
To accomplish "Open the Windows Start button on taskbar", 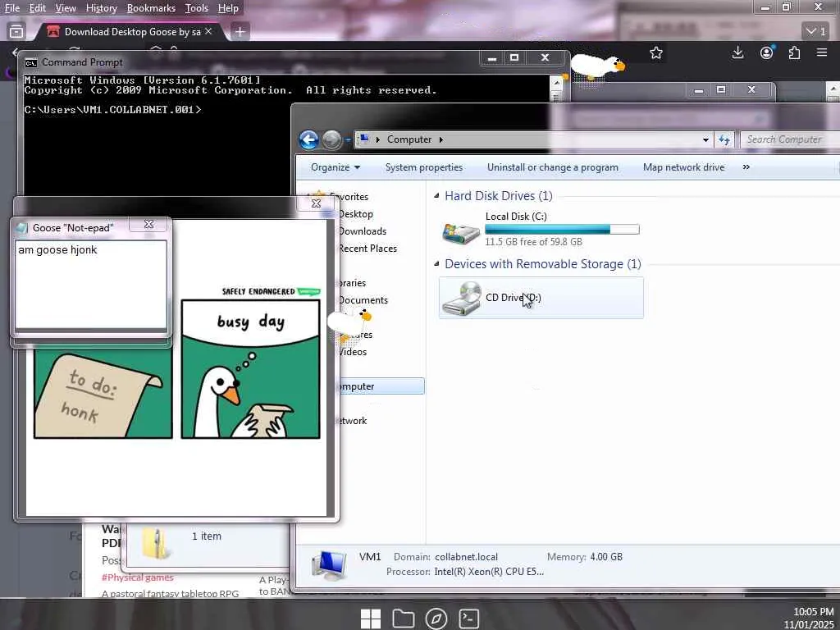I will click(x=371, y=619).
